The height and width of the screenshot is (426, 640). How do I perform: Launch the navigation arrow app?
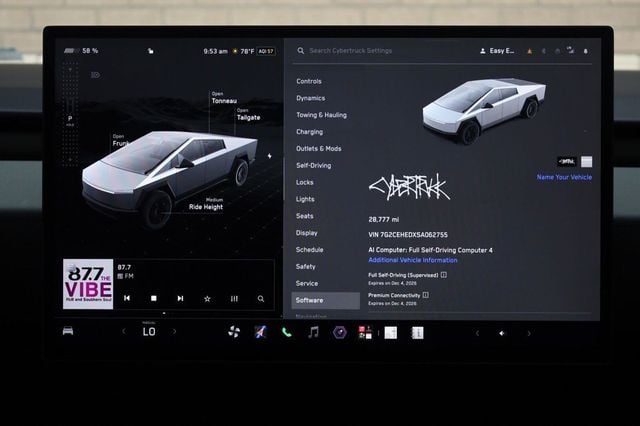260,333
